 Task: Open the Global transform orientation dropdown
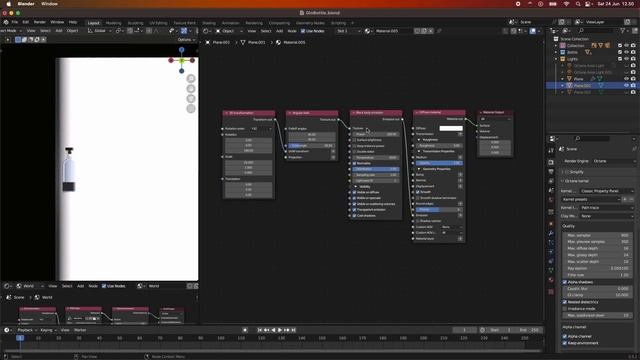click(x=100, y=31)
